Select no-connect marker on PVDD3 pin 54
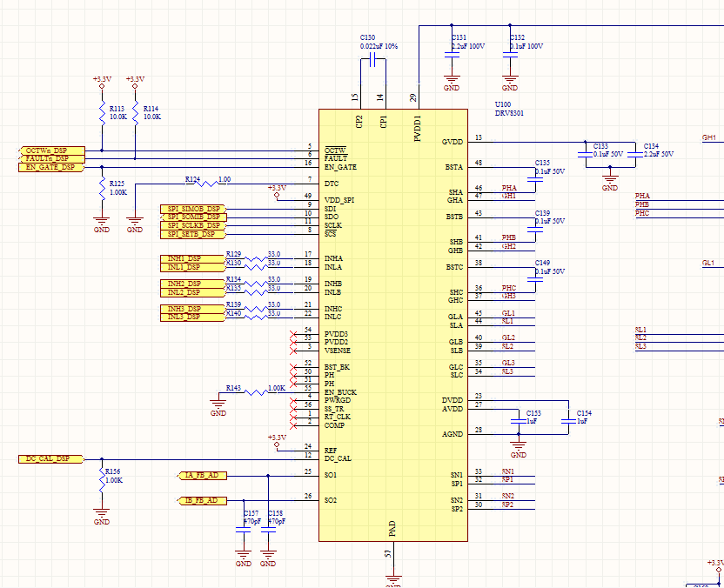The image size is (724, 588). (293, 334)
